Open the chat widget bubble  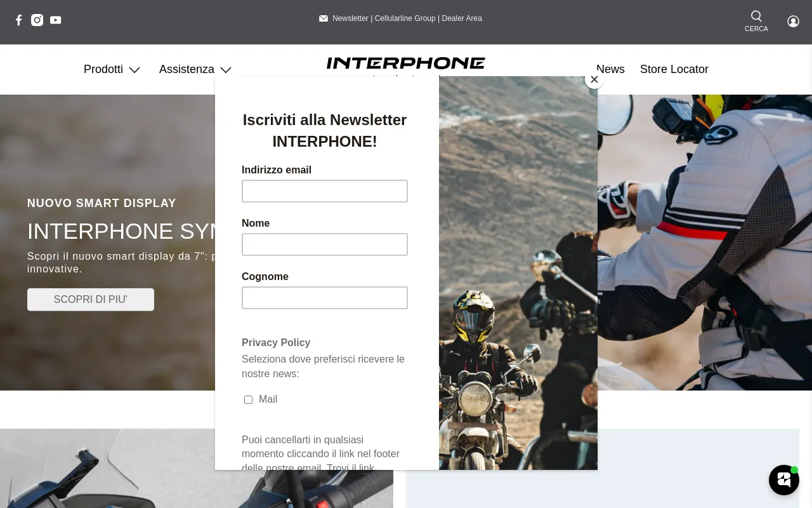point(784,480)
